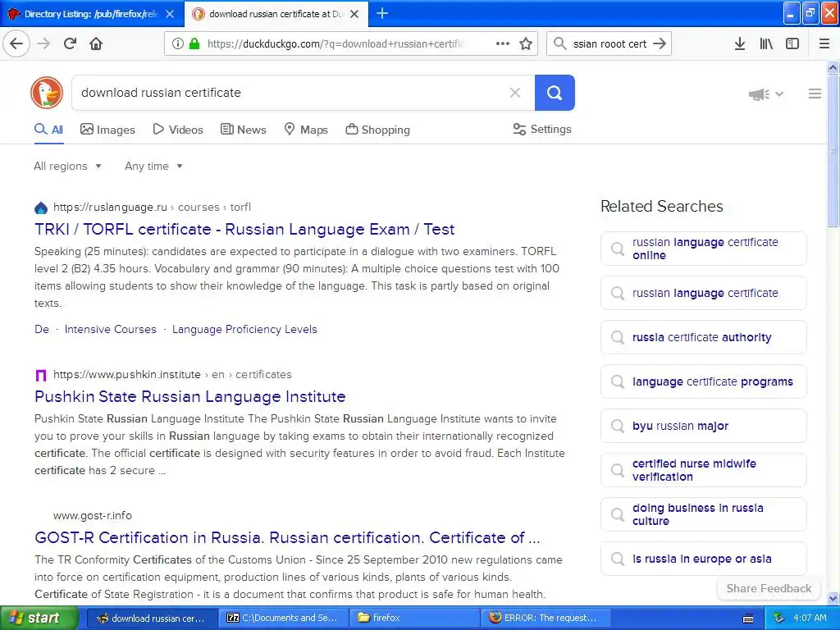Reload the current page

click(70, 43)
